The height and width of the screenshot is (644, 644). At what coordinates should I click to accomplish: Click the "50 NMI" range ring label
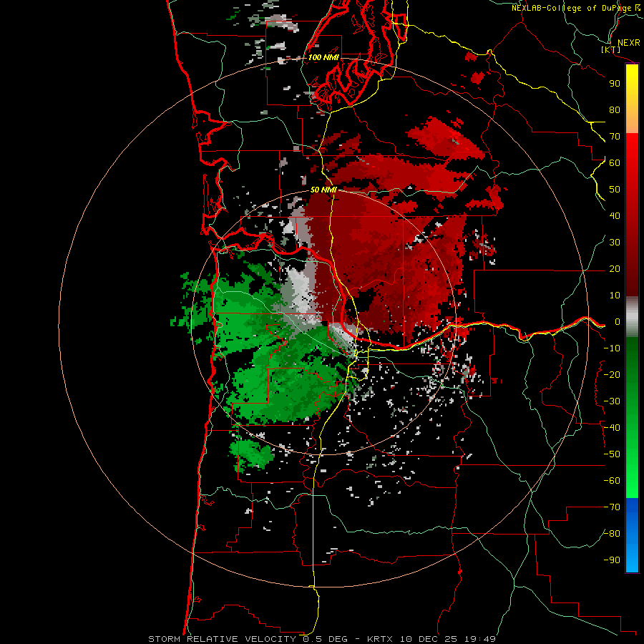point(323,190)
